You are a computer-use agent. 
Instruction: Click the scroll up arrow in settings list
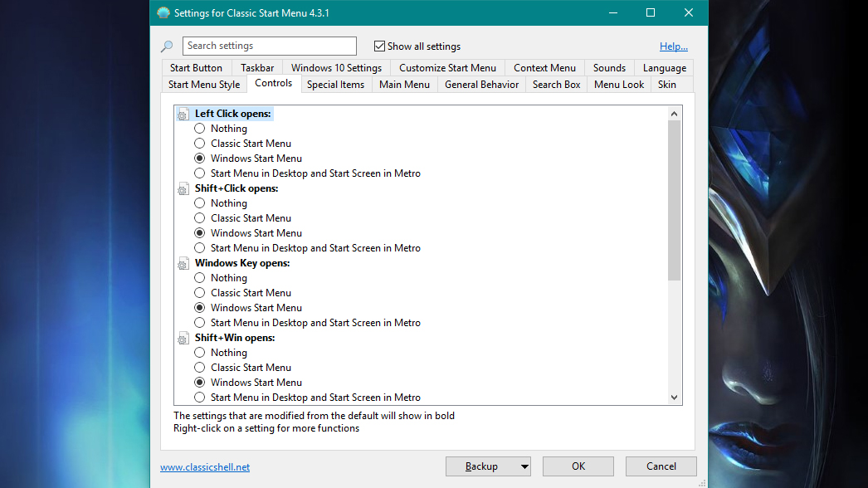(674, 114)
